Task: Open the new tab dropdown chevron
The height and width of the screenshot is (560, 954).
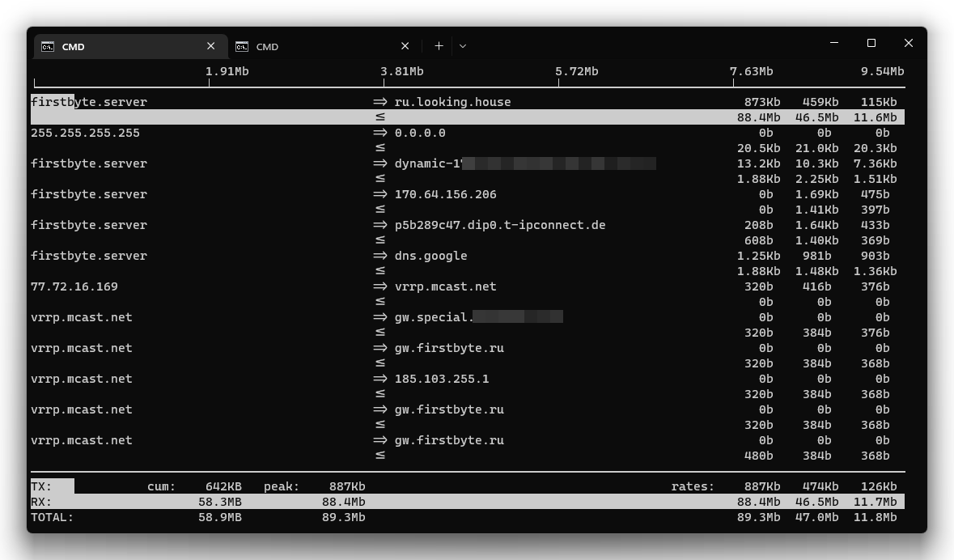Action: 461,46
